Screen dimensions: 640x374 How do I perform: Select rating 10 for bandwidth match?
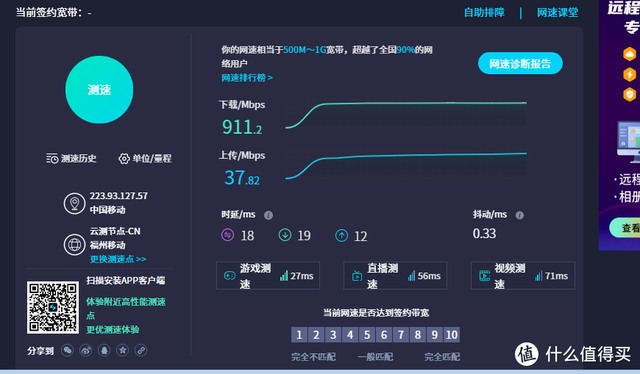coord(451,335)
